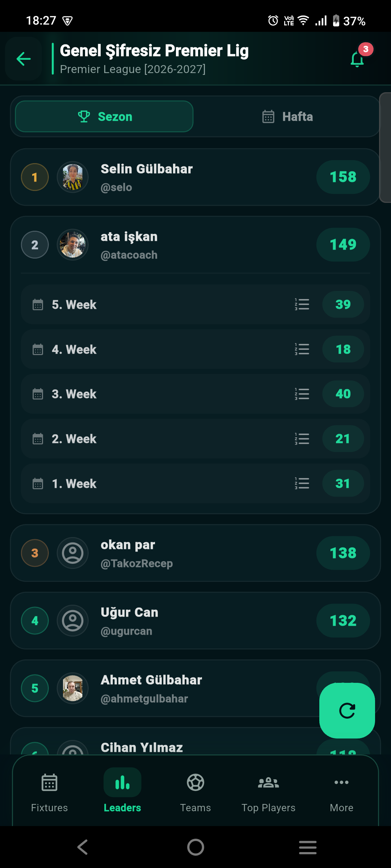Go to the Top Players tab
391x868 pixels.
click(269, 792)
